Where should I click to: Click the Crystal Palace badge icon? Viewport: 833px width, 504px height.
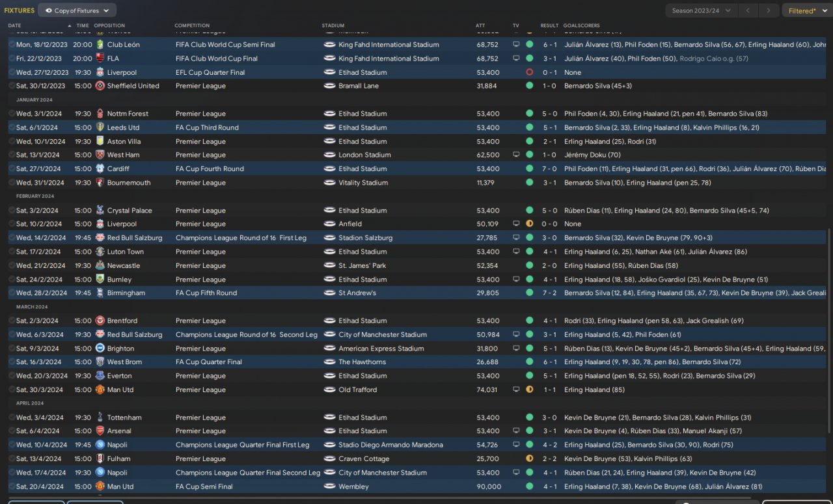[x=100, y=210]
